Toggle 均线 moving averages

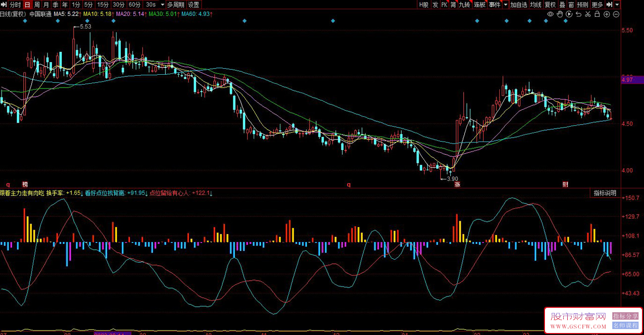[x=536, y=4]
